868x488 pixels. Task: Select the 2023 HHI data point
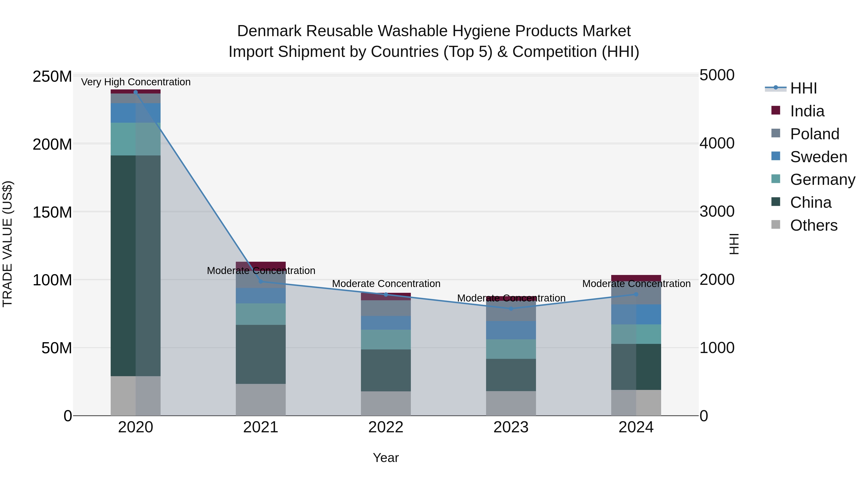[511, 308]
